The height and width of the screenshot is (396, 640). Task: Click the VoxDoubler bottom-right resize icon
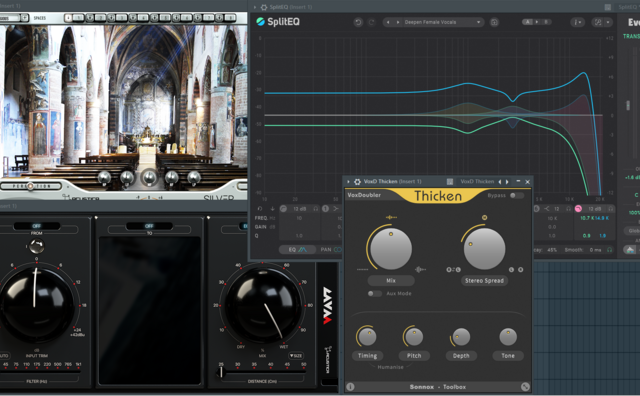click(525, 387)
